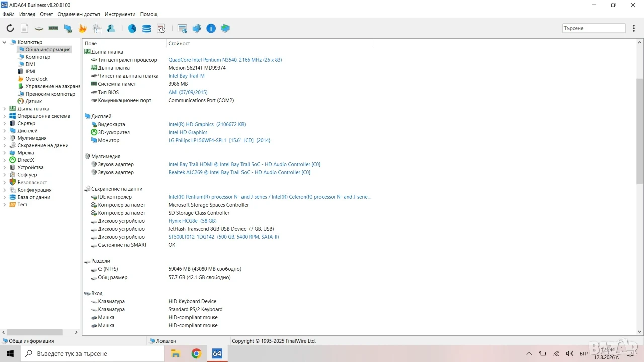Viewport: 644px width, 362px height.
Task: Select the IPMI tree item
Action: (30, 72)
